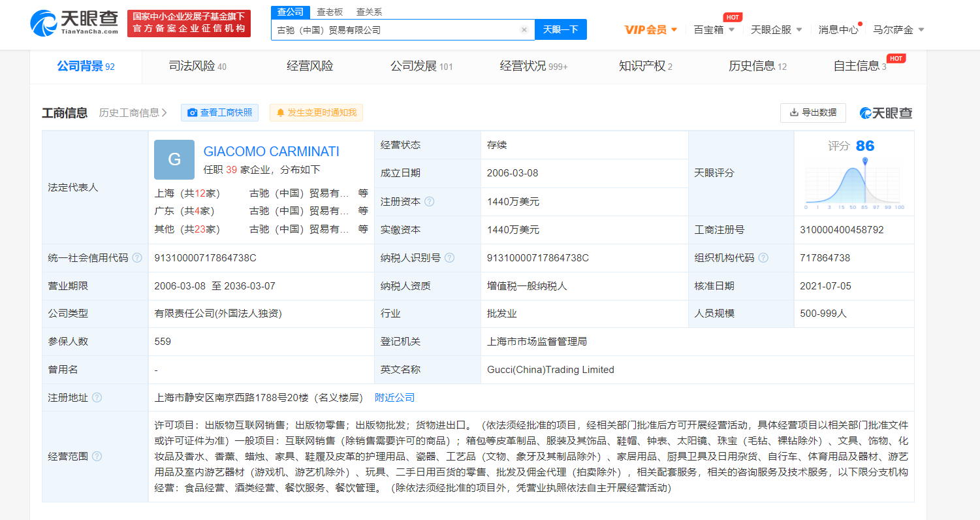Click help icon next to 统一社会信用代码
This screenshot has width=980, height=520.
tap(137, 258)
